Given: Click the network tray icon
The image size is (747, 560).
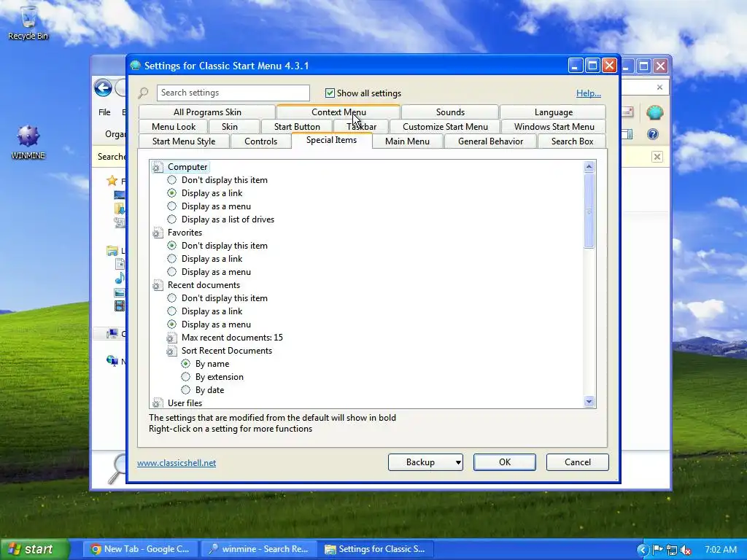Looking at the screenshot, I should point(672,550).
